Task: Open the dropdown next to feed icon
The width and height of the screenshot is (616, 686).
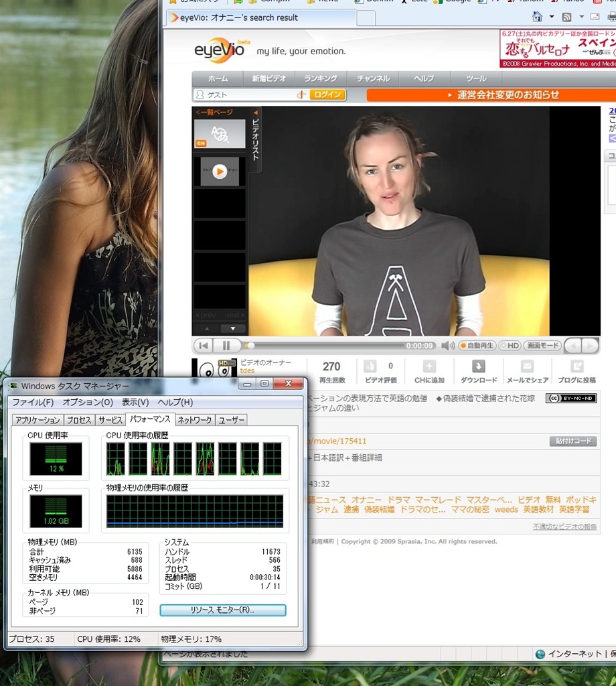Action: pos(581,17)
